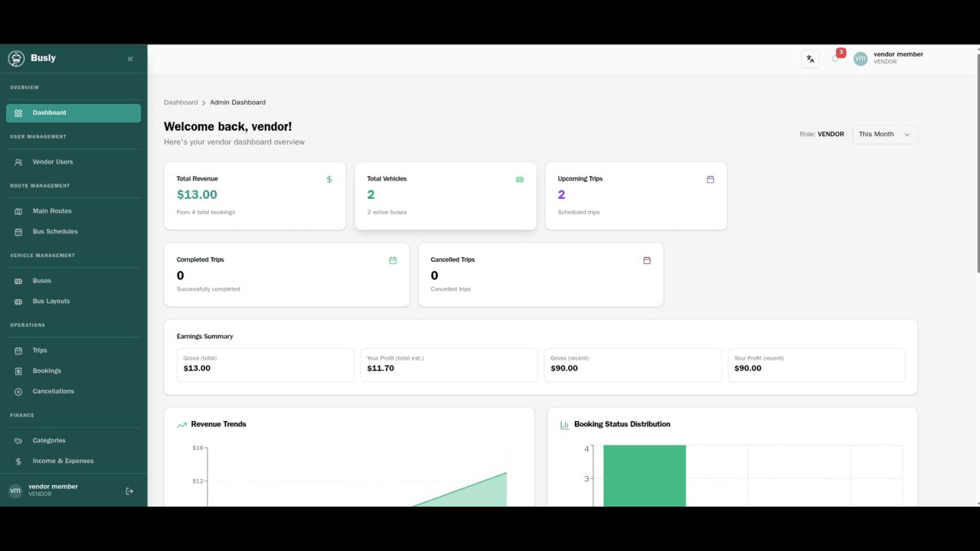Click the green bar in Booking Status chart
The height and width of the screenshot is (551, 980).
(x=645, y=475)
